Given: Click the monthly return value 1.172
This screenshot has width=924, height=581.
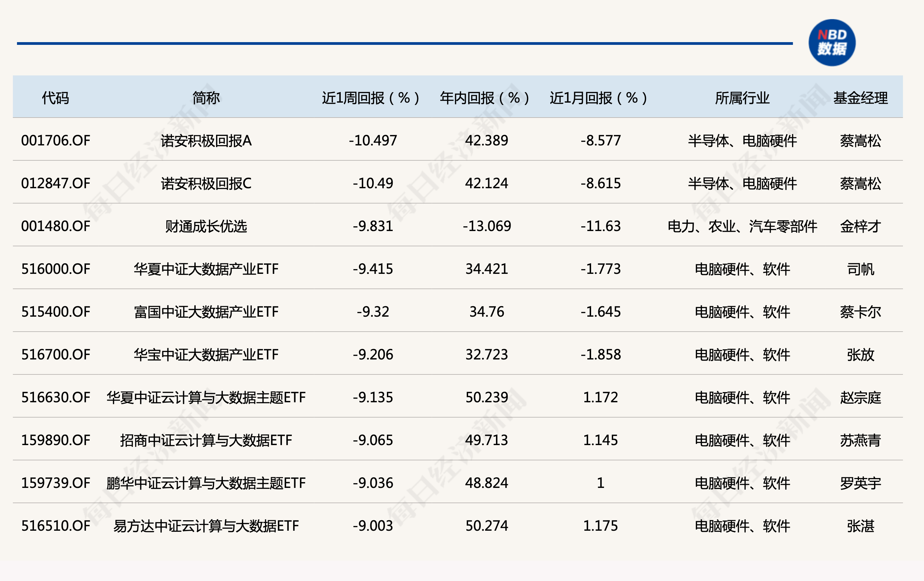Looking at the screenshot, I should [601, 397].
